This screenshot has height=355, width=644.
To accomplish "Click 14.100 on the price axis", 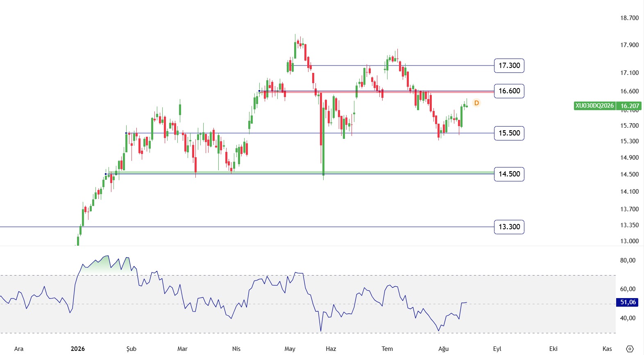I will pos(629,192).
